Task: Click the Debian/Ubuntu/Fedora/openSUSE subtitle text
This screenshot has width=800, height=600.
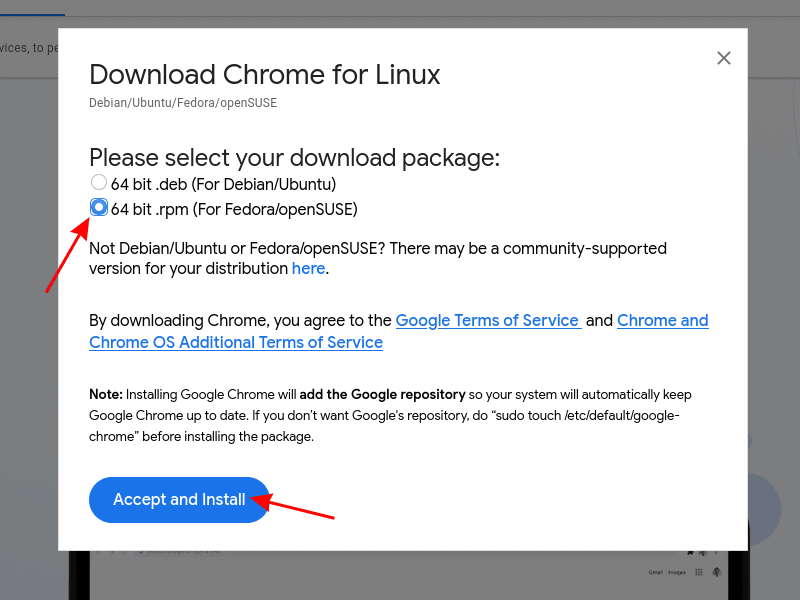Action: [x=183, y=103]
